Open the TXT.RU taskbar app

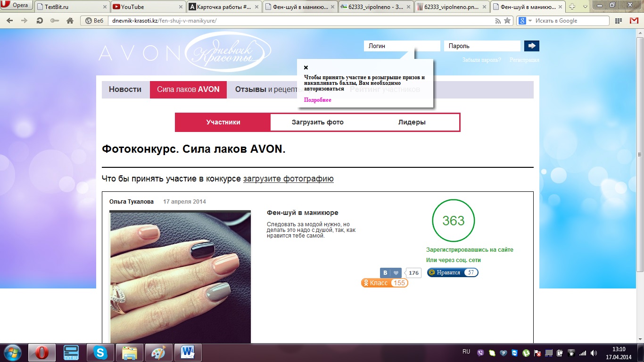(x=71, y=353)
